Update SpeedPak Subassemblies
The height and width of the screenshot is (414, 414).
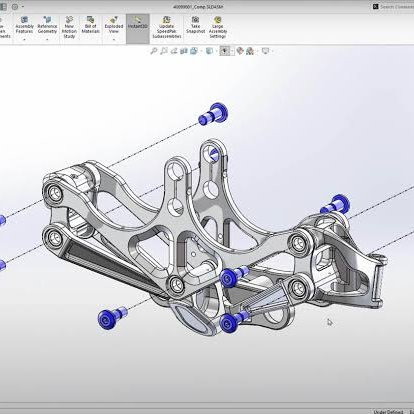[167, 27]
